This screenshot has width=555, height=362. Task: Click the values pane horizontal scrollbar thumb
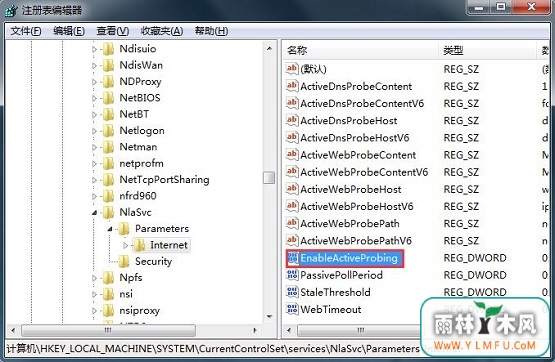(359, 331)
